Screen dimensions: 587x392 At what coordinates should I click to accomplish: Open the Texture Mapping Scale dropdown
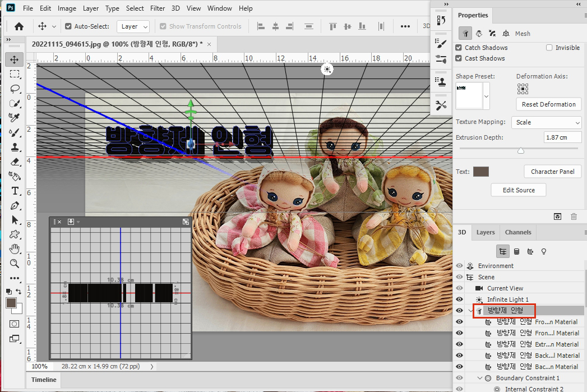coord(547,122)
